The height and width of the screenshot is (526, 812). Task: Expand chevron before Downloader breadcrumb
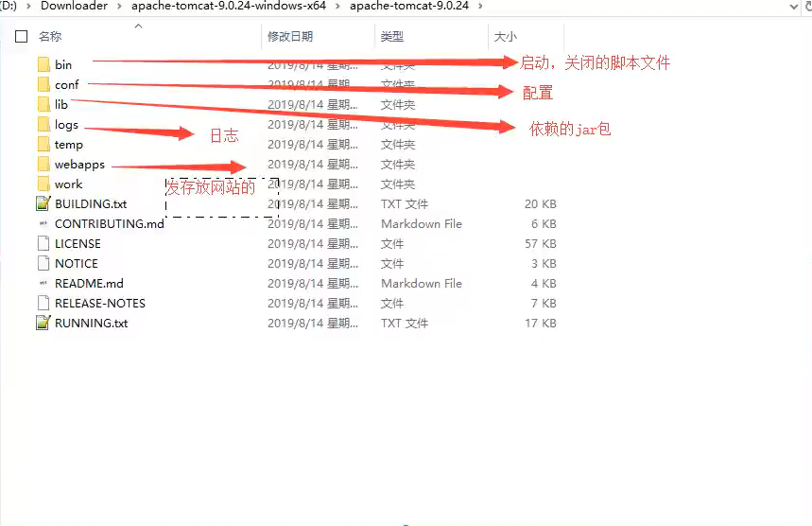29,7
